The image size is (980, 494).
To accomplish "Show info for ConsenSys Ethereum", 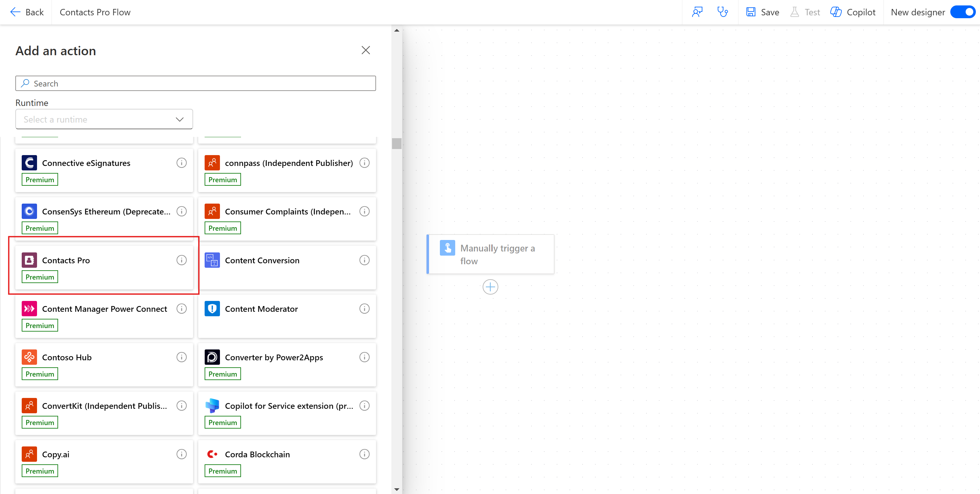I will (x=181, y=211).
